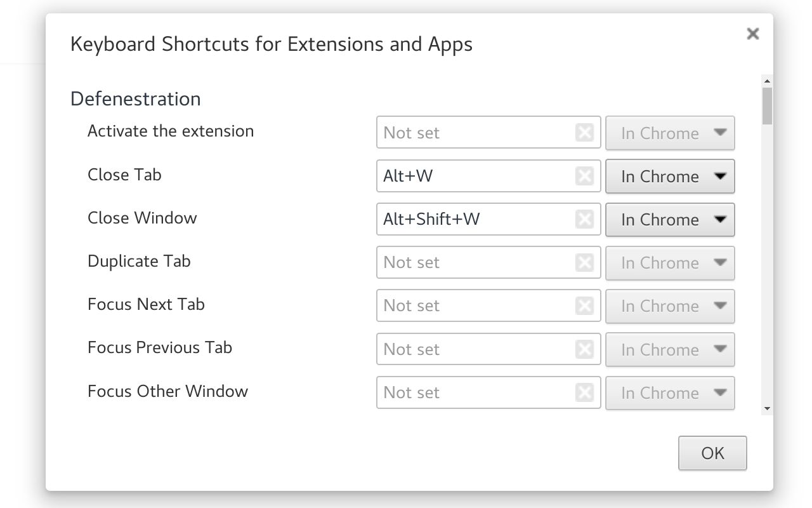This screenshot has width=812, height=508.
Task: Click the Defenestration extension heading
Action: click(x=136, y=98)
